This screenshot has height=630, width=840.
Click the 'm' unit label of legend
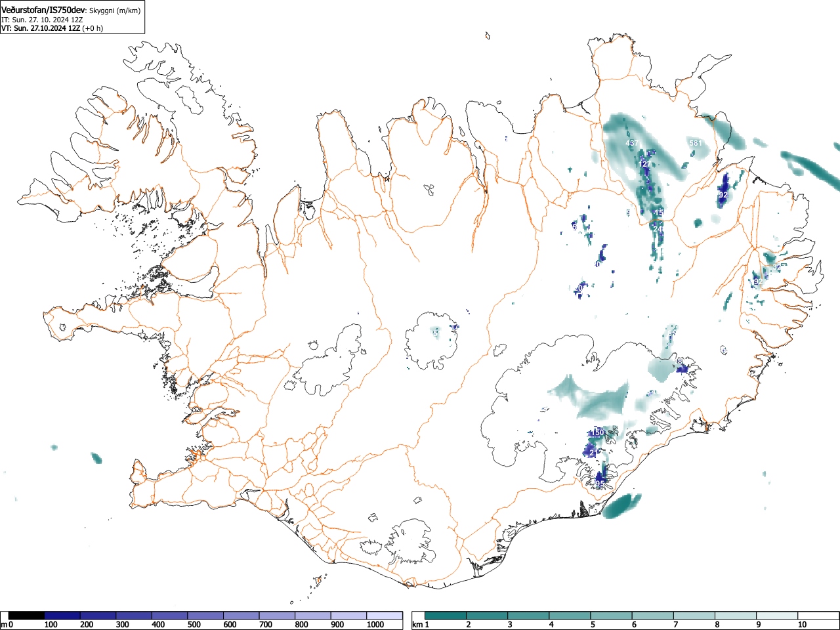[x=4, y=625]
